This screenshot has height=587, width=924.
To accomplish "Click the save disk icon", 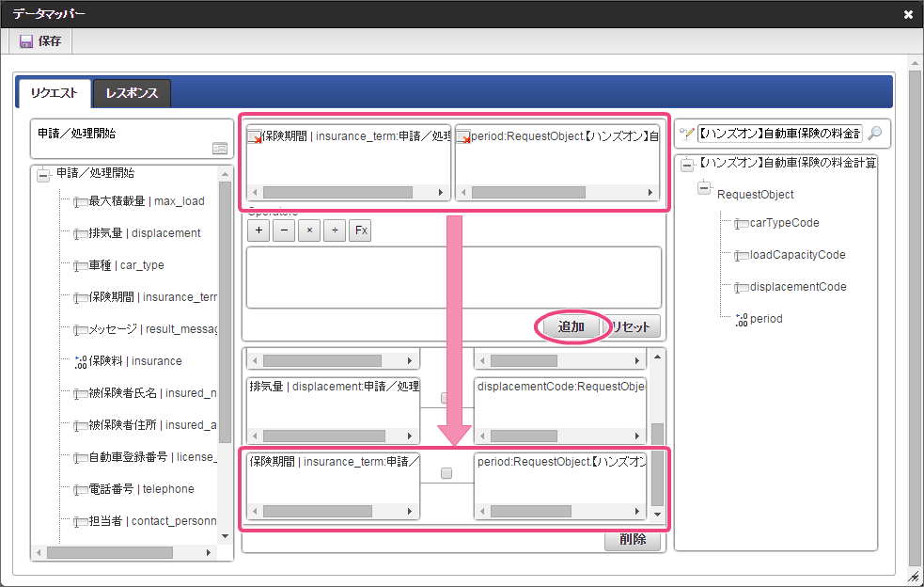I will coord(26,41).
